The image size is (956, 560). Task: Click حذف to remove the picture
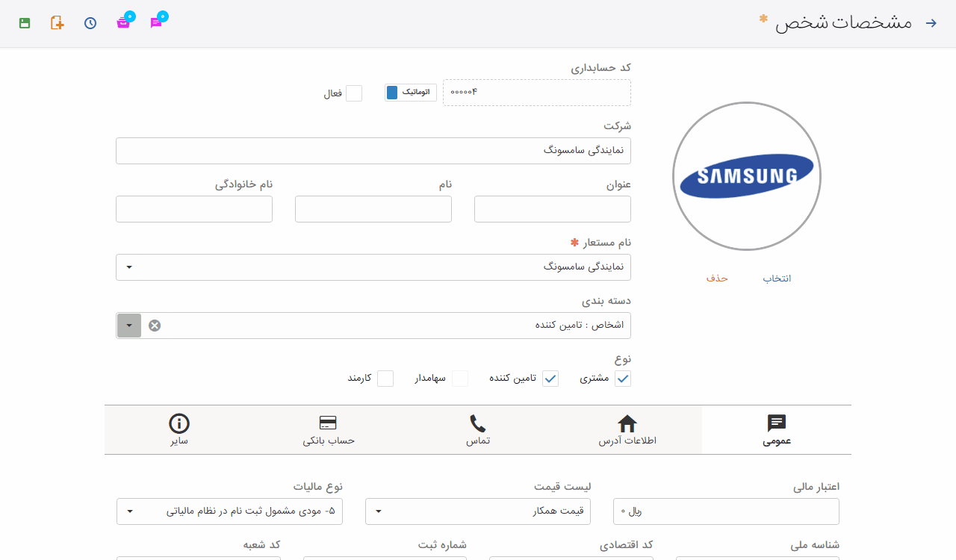717,279
